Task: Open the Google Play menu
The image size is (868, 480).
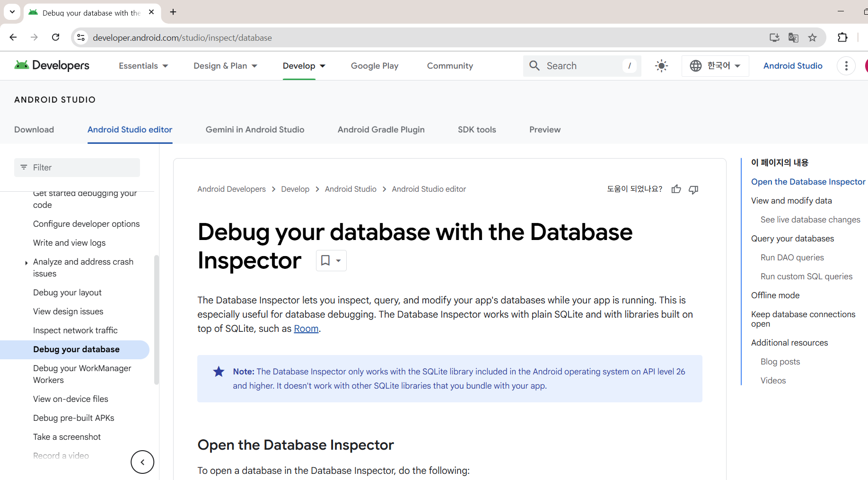Action: tap(375, 66)
